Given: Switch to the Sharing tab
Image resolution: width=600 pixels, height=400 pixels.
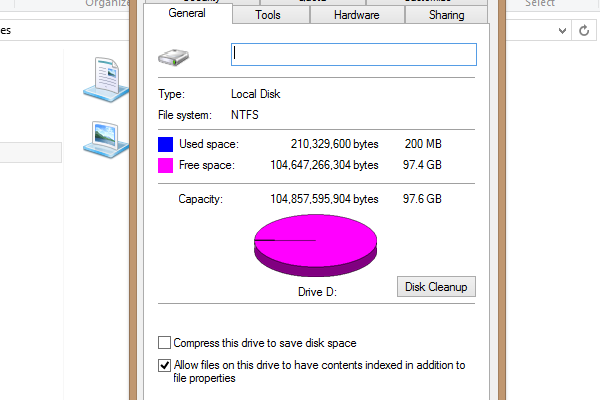Looking at the screenshot, I should click(446, 15).
